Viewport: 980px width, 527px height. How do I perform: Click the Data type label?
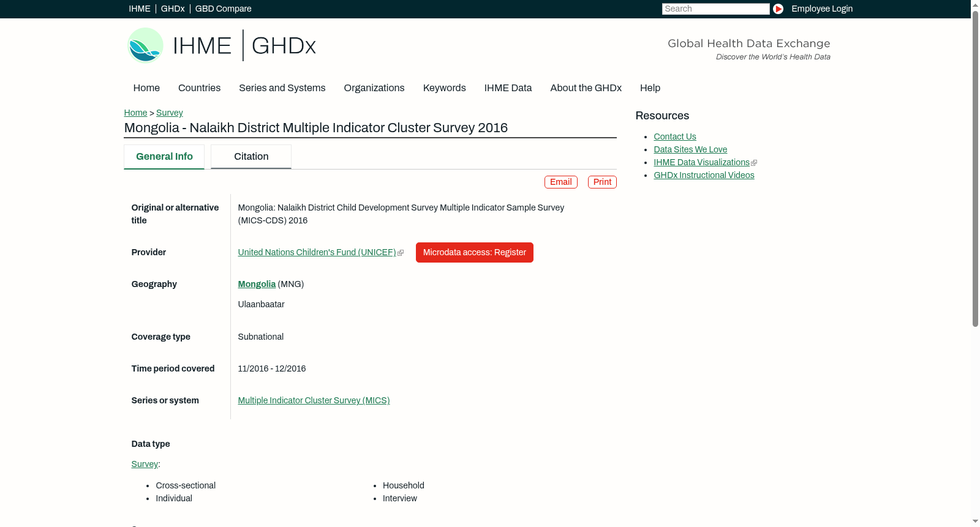click(x=151, y=444)
